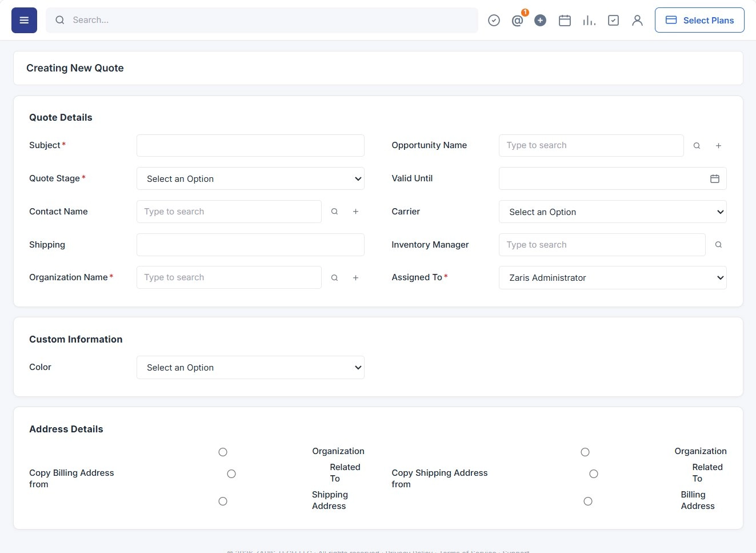The height and width of the screenshot is (553, 756).
Task: Click the Inventory Manager search field
Action: (x=602, y=245)
